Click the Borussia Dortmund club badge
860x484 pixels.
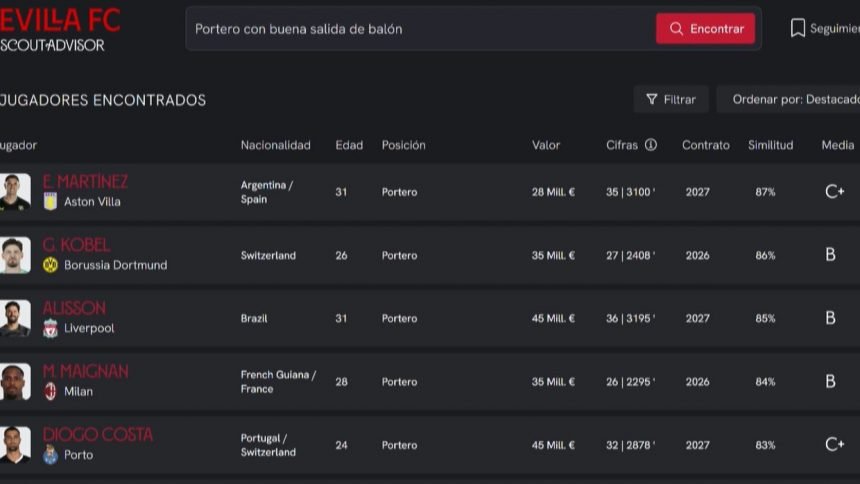(50, 265)
